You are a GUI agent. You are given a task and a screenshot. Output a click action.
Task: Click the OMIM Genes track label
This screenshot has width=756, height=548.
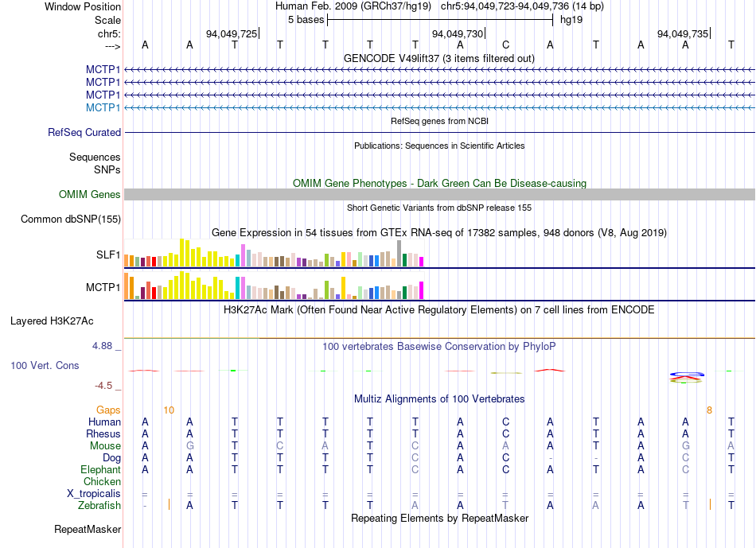tap(89, 194)
